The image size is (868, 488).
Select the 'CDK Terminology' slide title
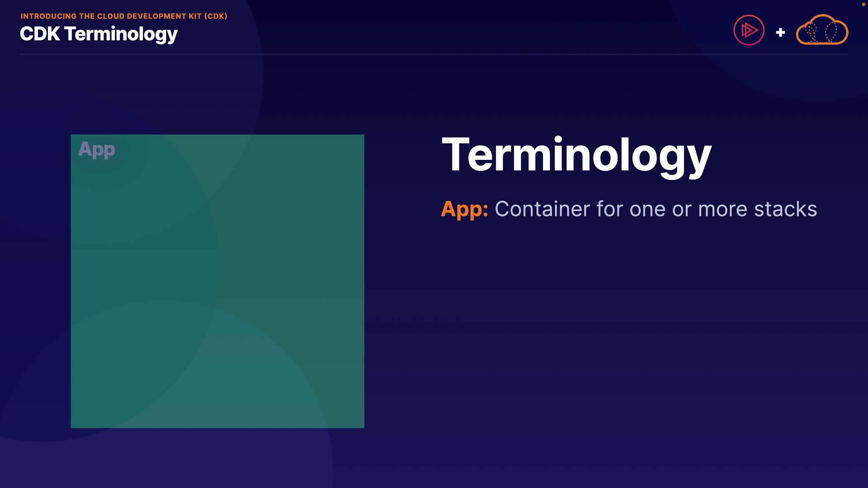point(99,34)
